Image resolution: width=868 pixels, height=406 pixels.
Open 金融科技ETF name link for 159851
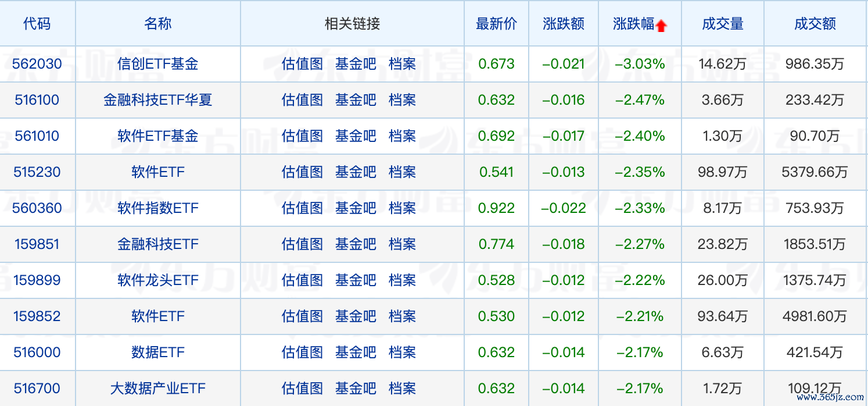157,244
